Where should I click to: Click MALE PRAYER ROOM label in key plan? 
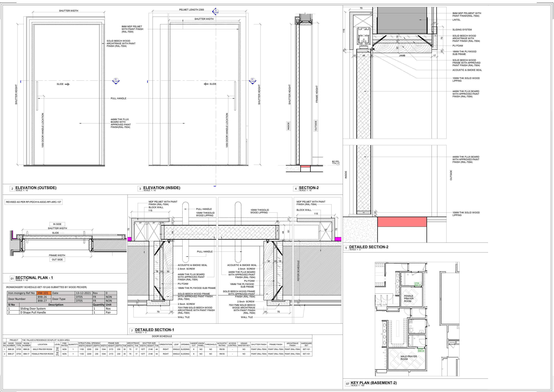(409, 358)
